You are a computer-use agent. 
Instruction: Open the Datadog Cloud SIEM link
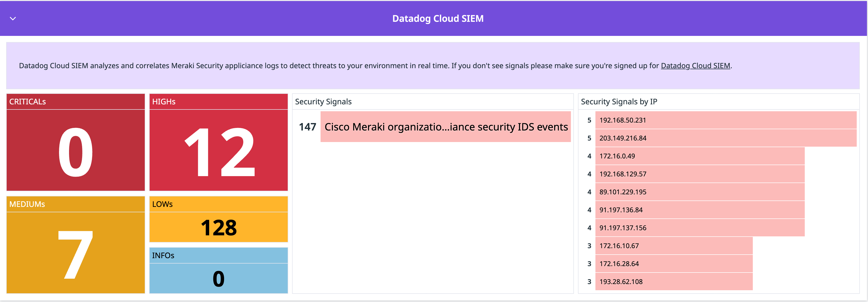coord(695,66)
